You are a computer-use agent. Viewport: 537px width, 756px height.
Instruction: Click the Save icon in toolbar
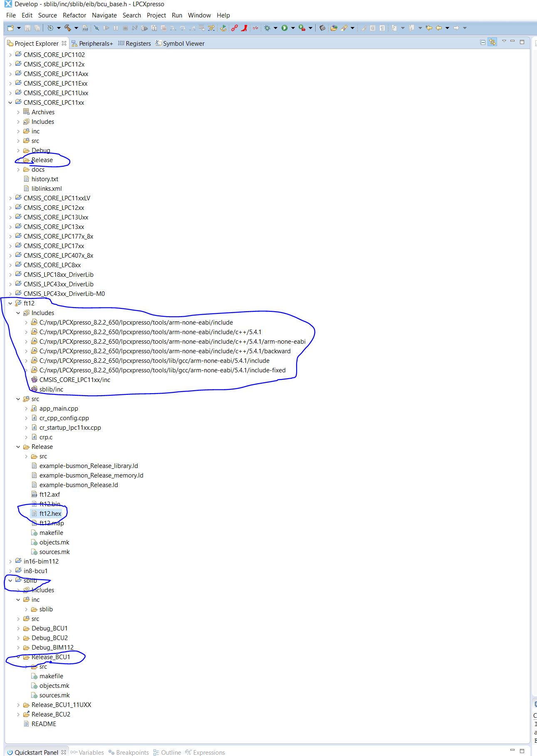pos(28,28)
